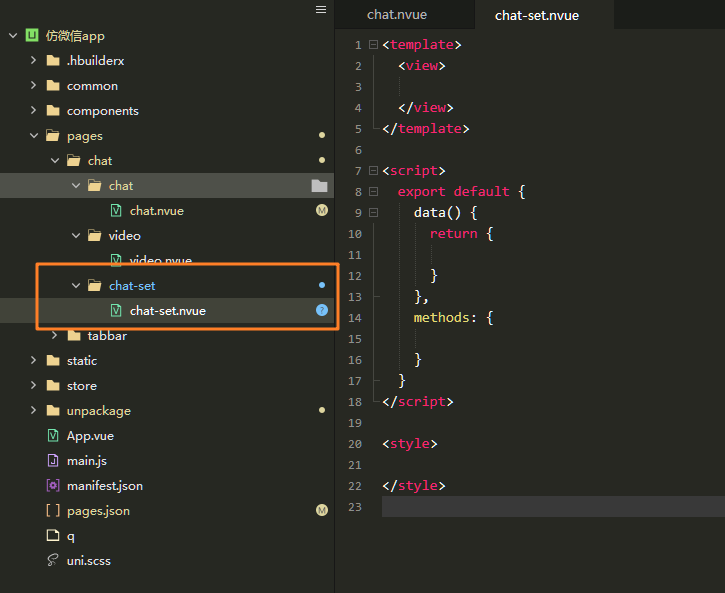Click the Vue file icon beside chat-set.nvue

click(116, 311)
